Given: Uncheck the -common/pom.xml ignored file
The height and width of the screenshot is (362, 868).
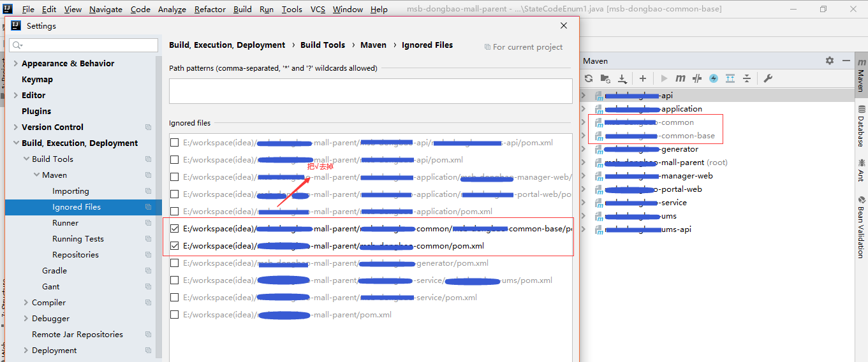Looking at the screenshot, I should (174, 245).
